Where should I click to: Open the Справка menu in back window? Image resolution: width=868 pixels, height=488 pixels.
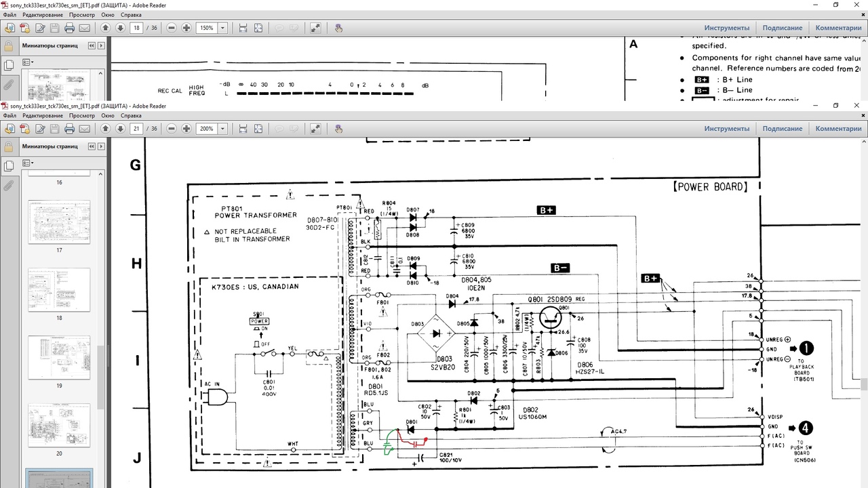131,14
